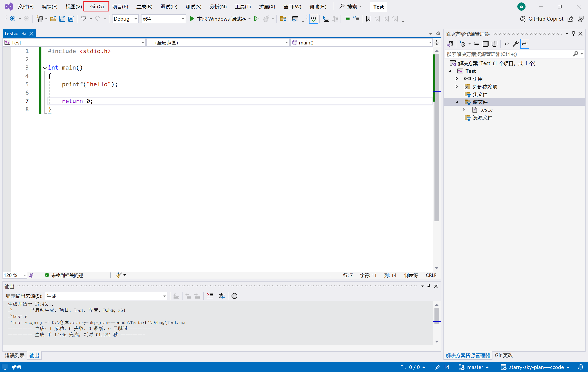Image resolution: width=588 pixels, height=372 pixels.
Task: Switch to the 输出 tab
Action: [34, 355]
